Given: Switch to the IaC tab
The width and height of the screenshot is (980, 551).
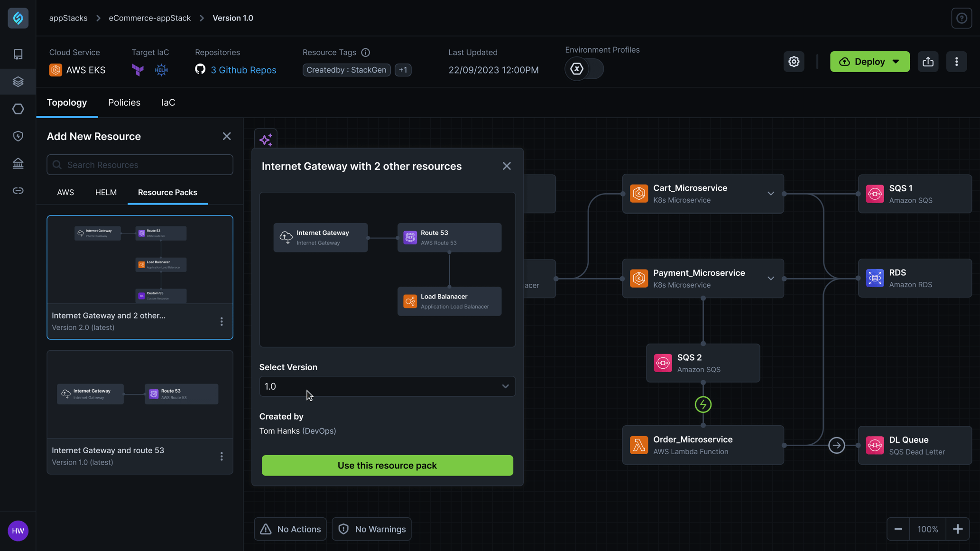Looking at the screenshot, I should point(167,103).
